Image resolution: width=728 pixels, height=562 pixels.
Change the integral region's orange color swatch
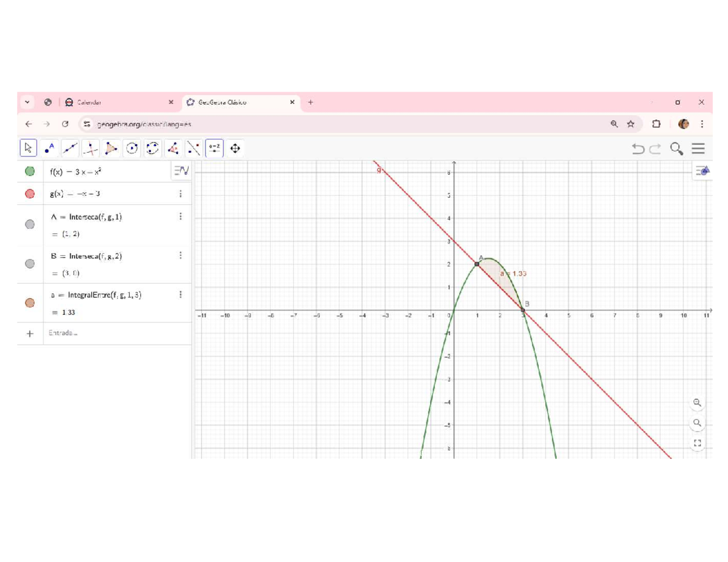pos(30,302)
